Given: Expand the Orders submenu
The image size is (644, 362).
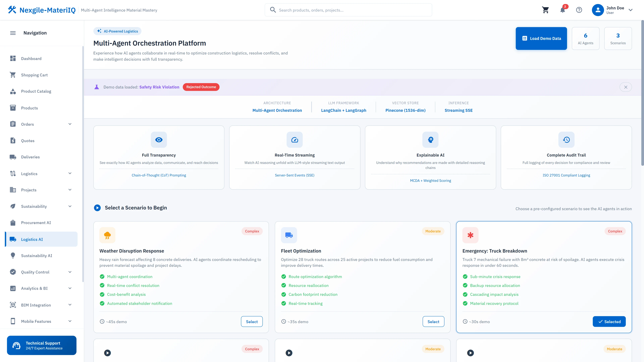Looking at the screenshot, I should (70, 124).
